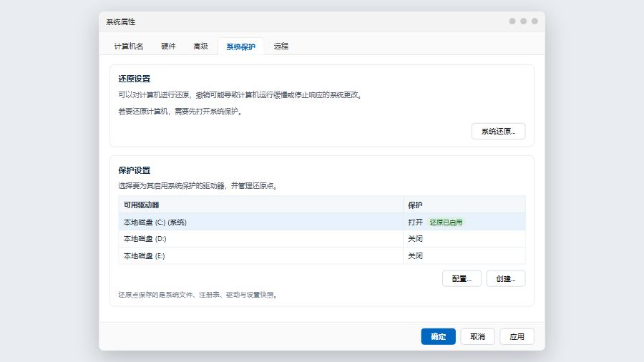This screenshot has height=362, width=644.
Task: Open the 硬件 tab
Action: pyautogui.click(x=168, y=47)
